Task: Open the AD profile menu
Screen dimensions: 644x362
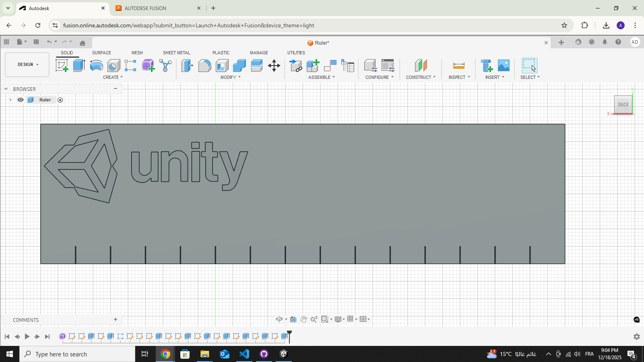Action: point(635,42)
